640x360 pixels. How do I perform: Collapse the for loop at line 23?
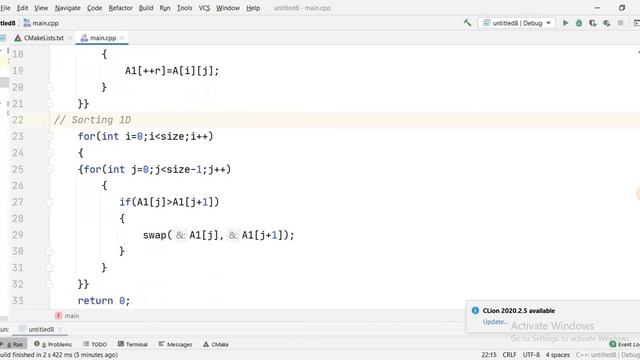(x=49, y=136)
